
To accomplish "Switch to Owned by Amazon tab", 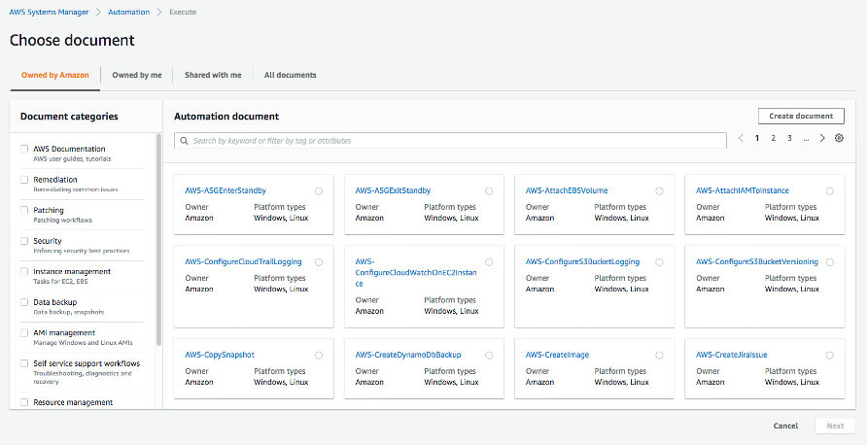I will [x=54, y=75].
